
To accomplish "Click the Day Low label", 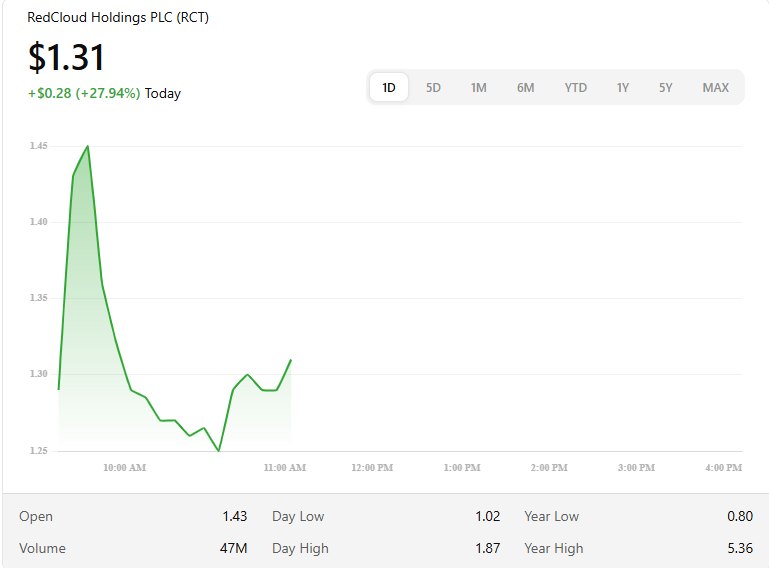I will (x=298, y=516).
